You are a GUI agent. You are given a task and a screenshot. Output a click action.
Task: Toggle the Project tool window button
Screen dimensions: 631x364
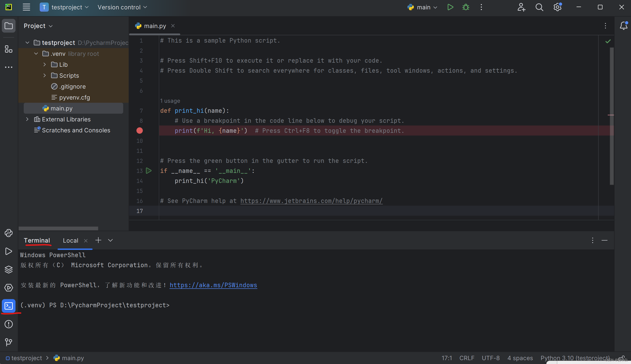coord(8,26)
